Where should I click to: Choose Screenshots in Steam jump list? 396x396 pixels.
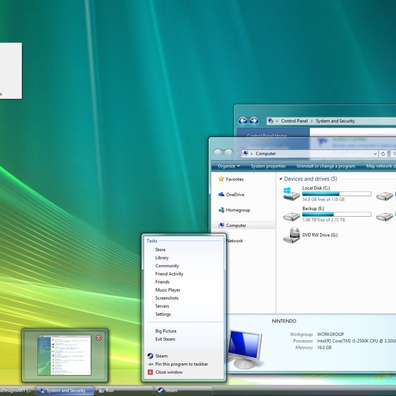(167, 298)
